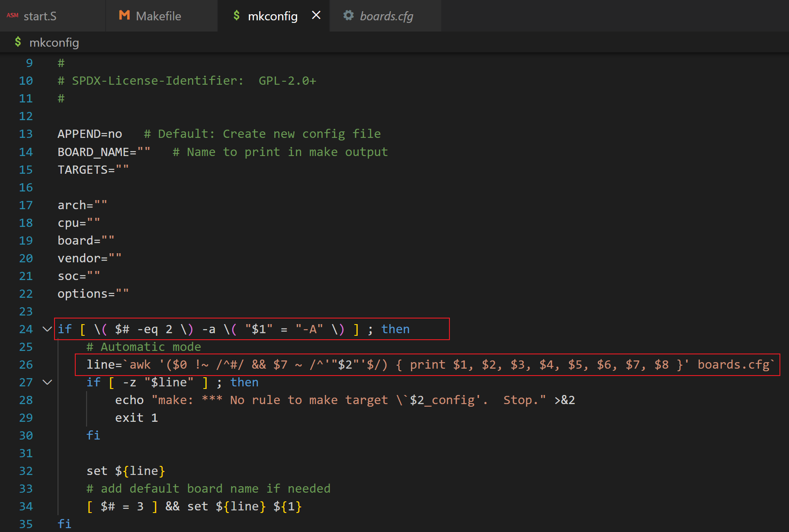Click line number 26 in the gutter
The height and width of the screenshot is (532, 789).
point(26,365)
